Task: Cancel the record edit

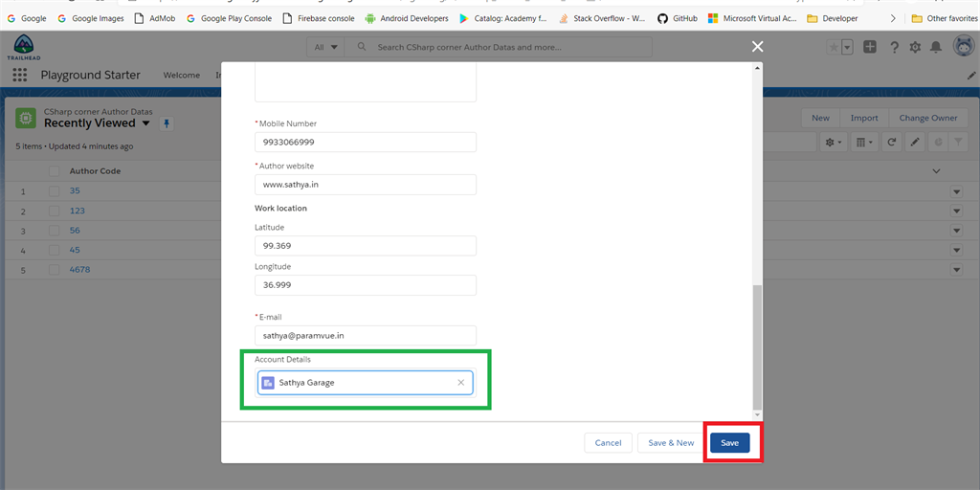Action: coord(608,442)
